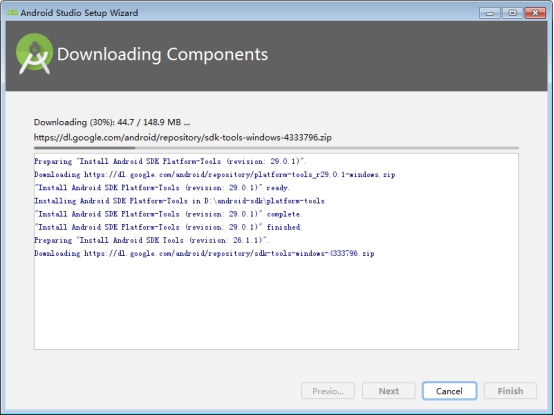This screenshot has height=415, width=554.
Task: Click the disabled Finish button
Action: click(510, 391)
